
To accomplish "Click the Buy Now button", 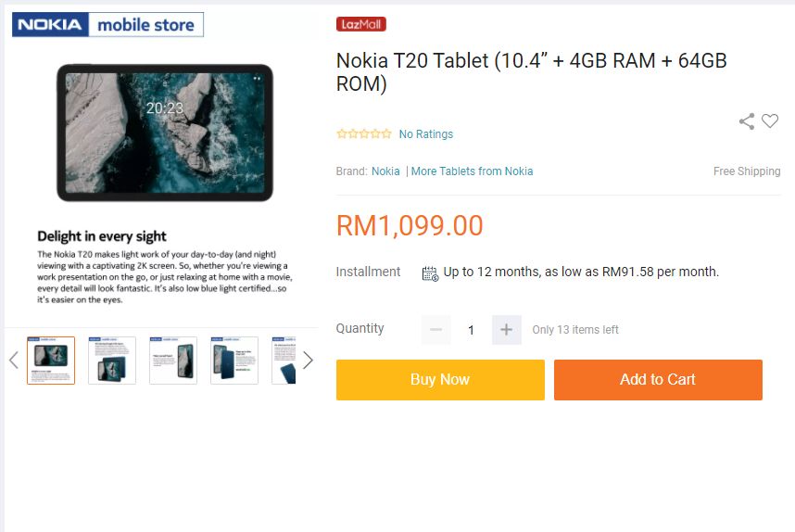I will pyautogui.click(x=440, y=380).
